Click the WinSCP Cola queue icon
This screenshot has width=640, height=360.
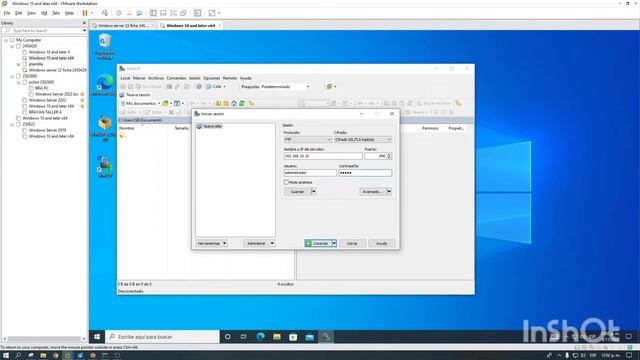point(209,87)
